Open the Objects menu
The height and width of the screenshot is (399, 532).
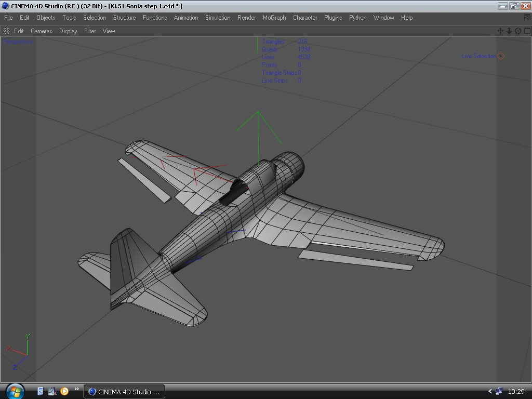[x=46, y=18]
